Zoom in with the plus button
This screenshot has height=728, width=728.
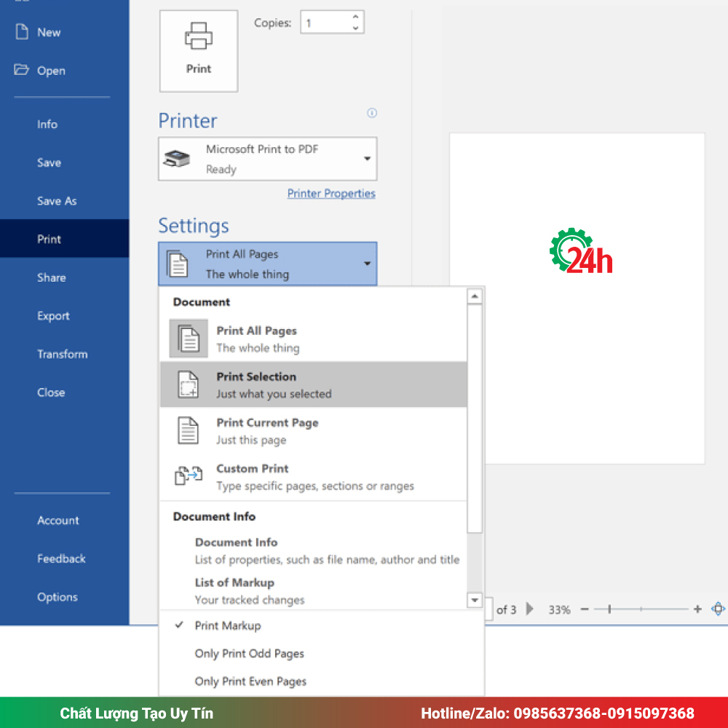[697, 609]
